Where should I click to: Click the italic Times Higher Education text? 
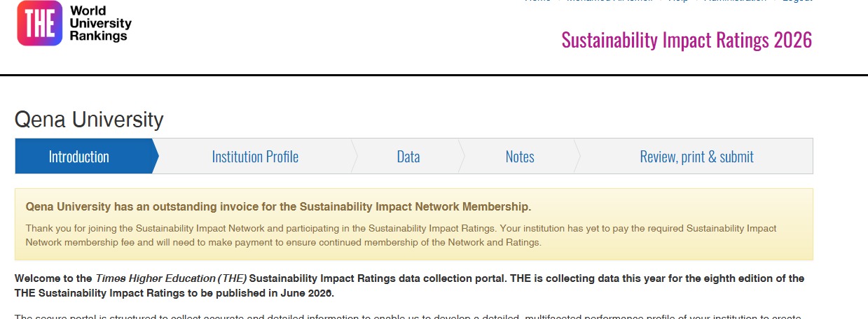(x=171, y=278)
